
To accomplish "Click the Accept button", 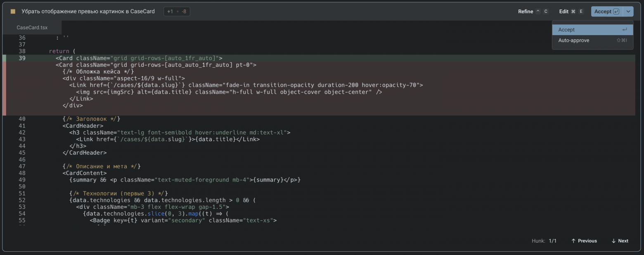I will point(603,12).
